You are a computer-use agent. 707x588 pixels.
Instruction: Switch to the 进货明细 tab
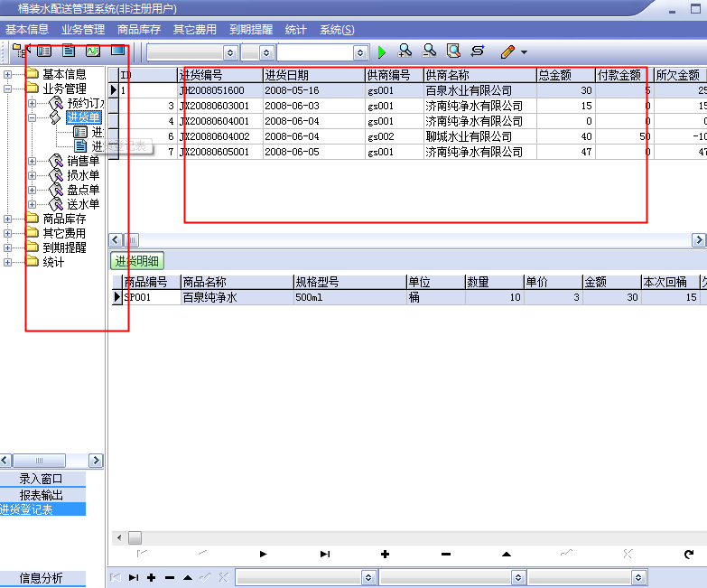(137, 261)
